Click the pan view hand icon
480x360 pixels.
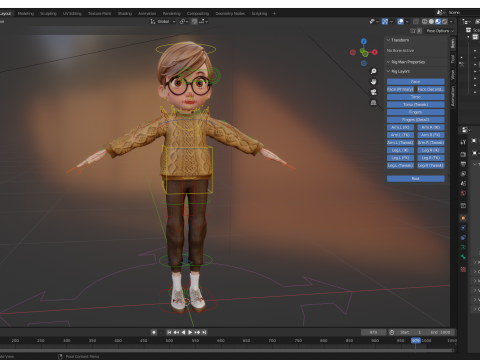pos(374,82)
